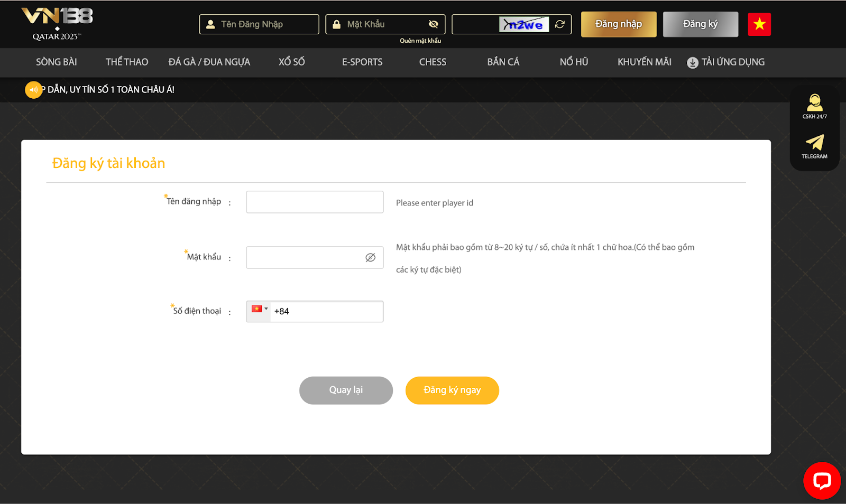This screenshot has height=504, width=846.
Task: Show the header login password
Action: click(434, 24)
